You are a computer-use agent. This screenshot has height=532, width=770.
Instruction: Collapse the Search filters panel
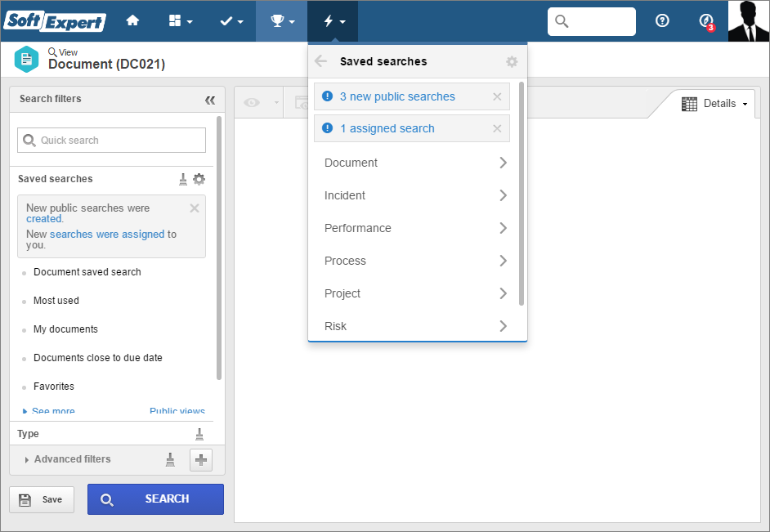(210, 101)
